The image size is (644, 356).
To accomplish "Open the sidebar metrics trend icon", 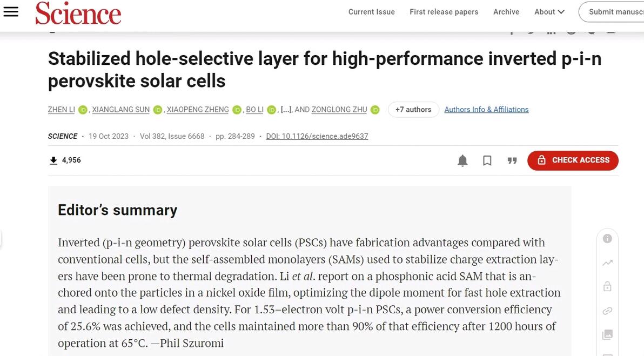I will point(607,263).
